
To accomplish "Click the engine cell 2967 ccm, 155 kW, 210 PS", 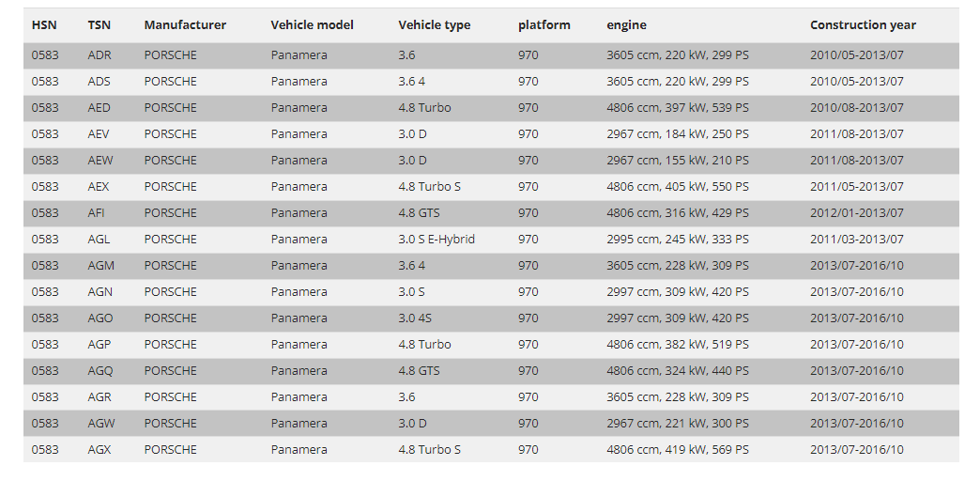I will 678,160.
